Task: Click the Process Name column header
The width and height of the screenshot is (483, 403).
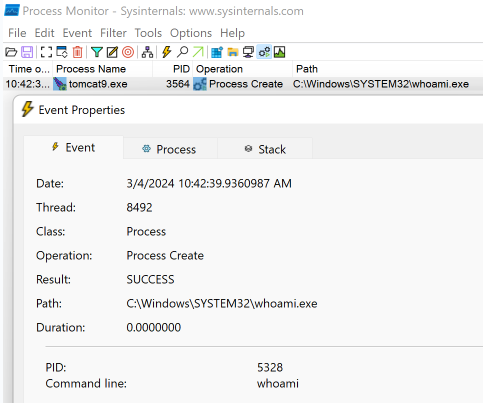Action: point(103,69)
